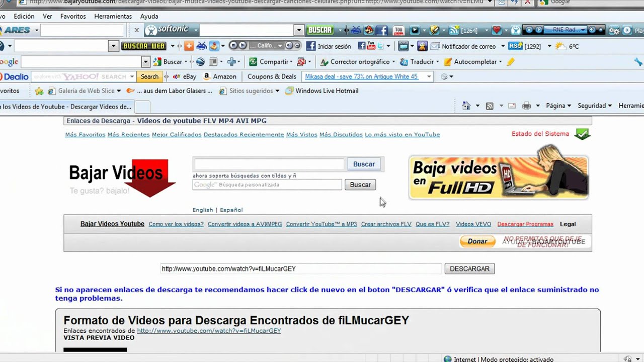Click the Dealio Search button
644x362 pixels.
coord(149,77)
